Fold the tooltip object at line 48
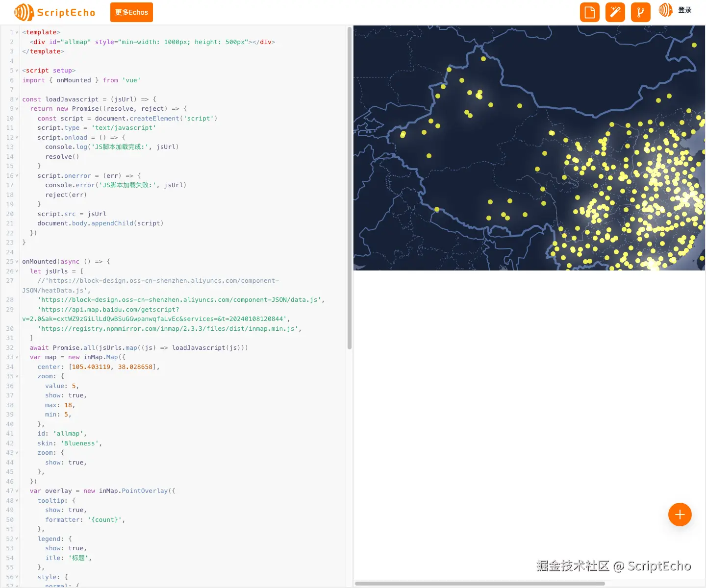The image size is (706, 588). pyautogui.click(x=17, y=501)
